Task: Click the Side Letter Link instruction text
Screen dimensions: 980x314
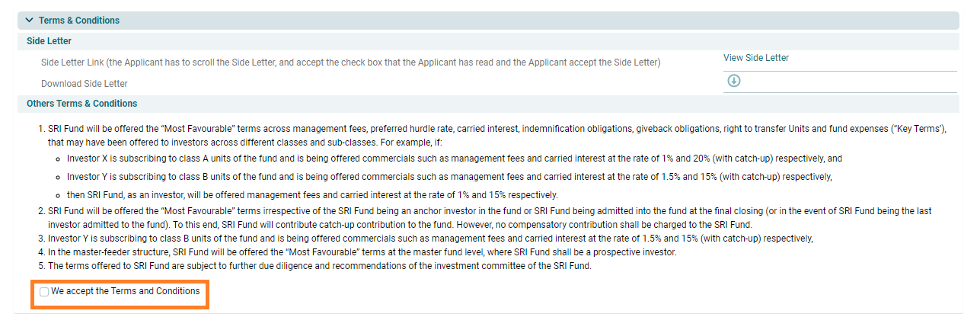Action: pyautogui.click(x=350, y=62)
